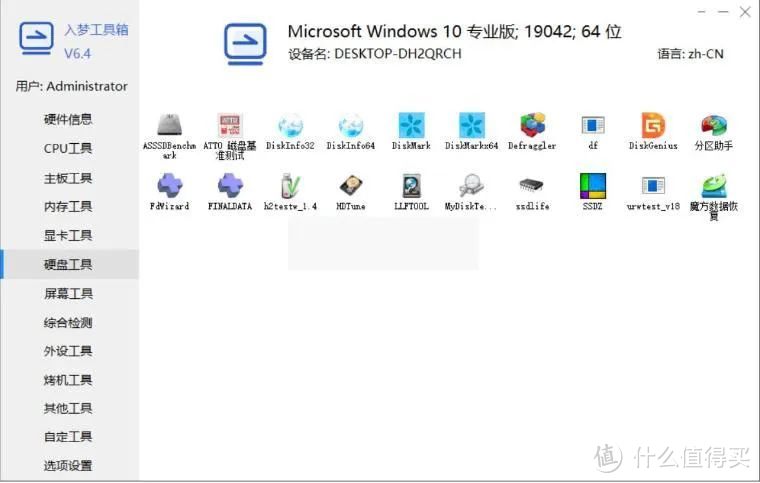Viewport: 760px width, 483px height.
Task: Go to 显卡工具 category
Action: [x=68, y=235]
